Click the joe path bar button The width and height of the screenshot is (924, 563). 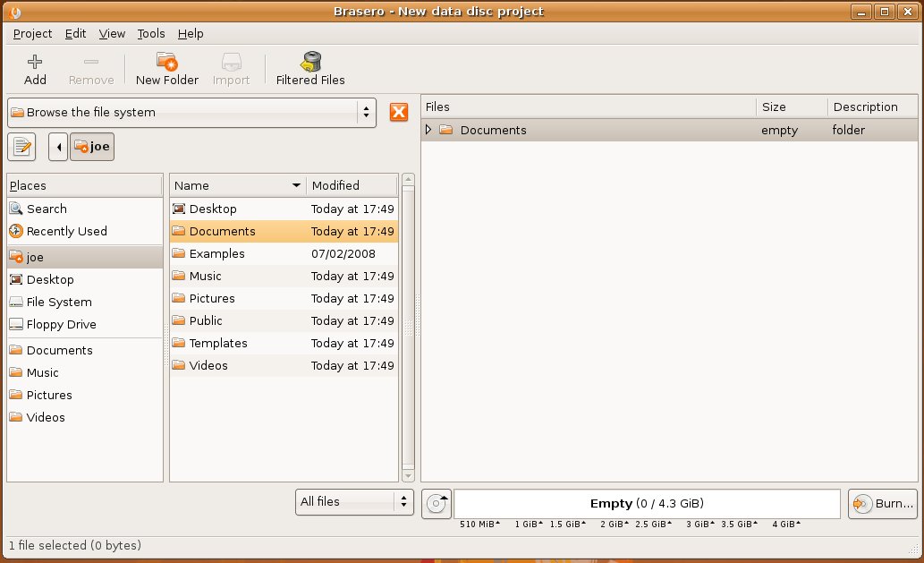pos(92,147)
